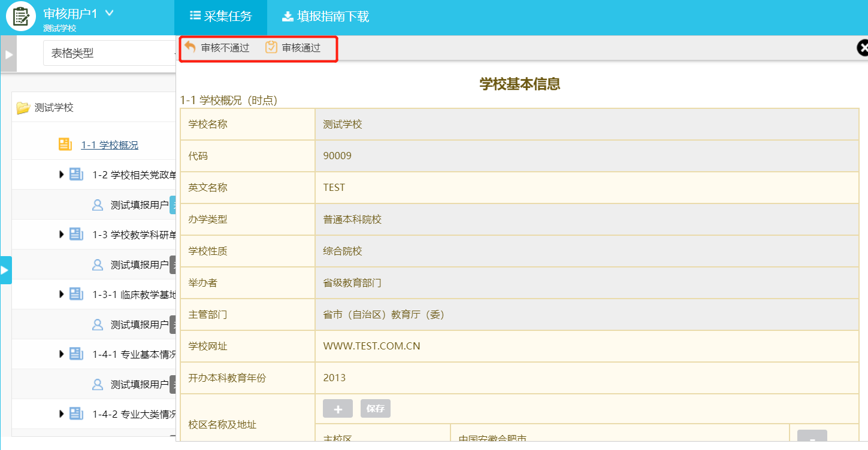The image size is (868, 450).
Task: Click the yellow 1-1 学校概况 document icon
Action: [65, 144]
